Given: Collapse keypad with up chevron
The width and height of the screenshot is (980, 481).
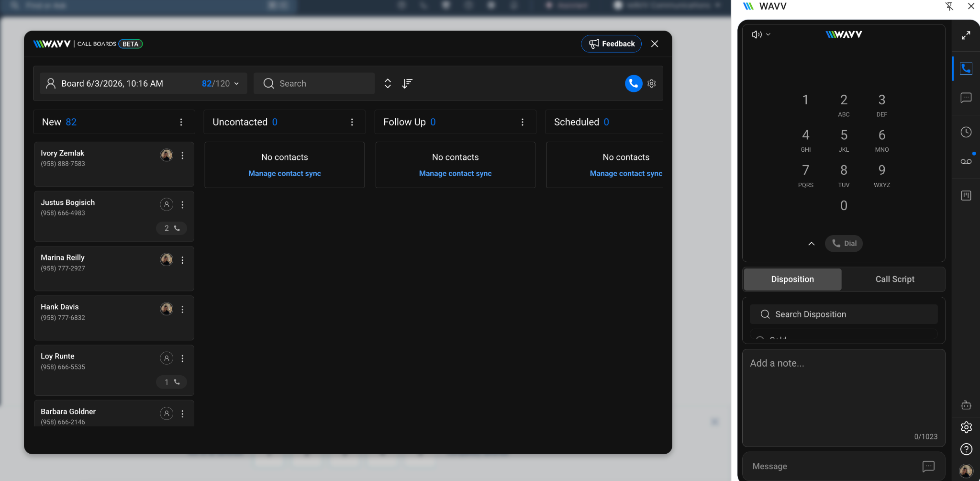Looking at the screenshot, I should tap(812, 244).
